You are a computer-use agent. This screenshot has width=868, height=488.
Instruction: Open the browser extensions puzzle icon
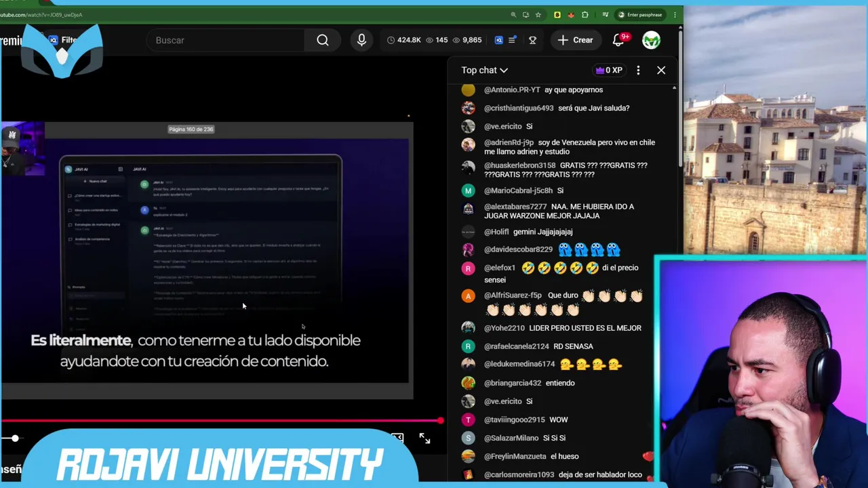585,14
